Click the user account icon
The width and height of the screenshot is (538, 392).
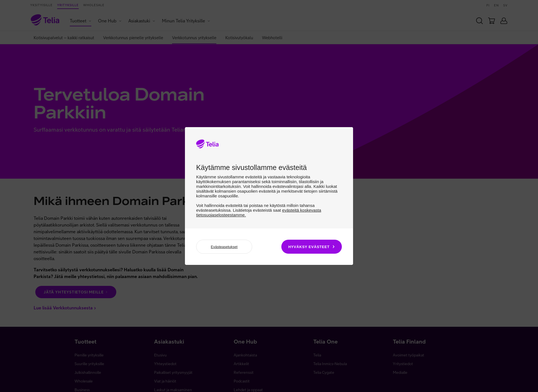[x=504, y=20]
